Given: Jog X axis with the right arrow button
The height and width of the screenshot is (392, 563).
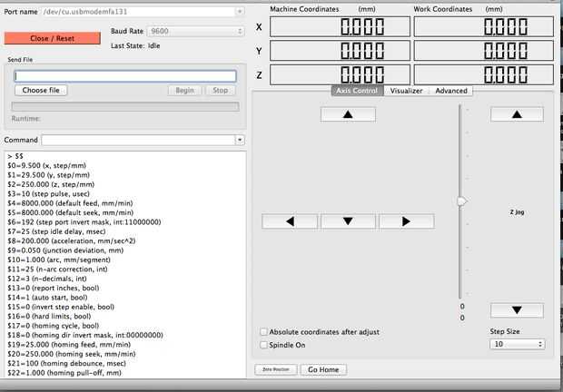Looking at the screenshot, I should tap(407, 221).
